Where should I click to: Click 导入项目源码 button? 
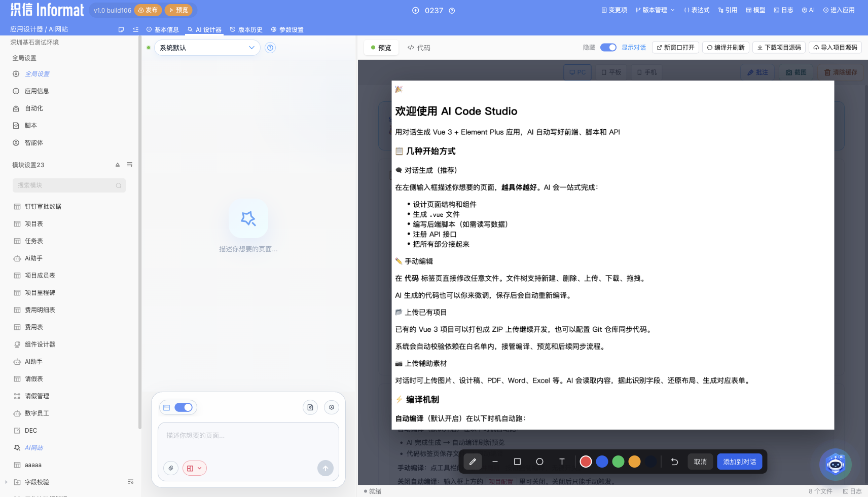click(x=835, y=48)
